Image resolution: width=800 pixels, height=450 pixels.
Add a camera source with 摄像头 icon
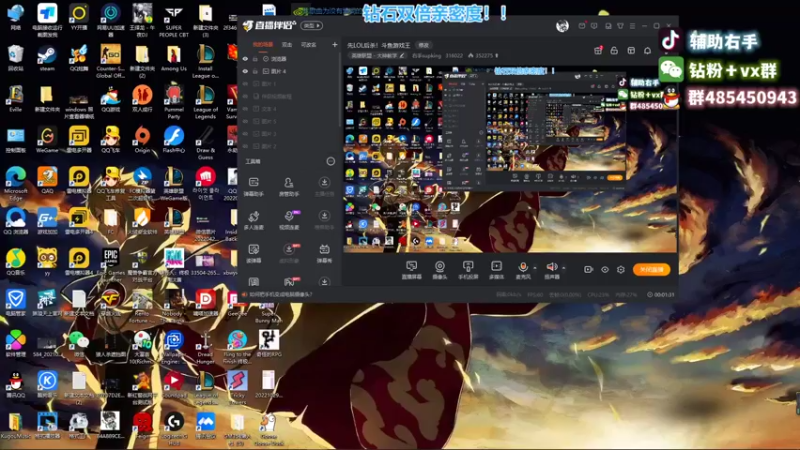point(439,270)
